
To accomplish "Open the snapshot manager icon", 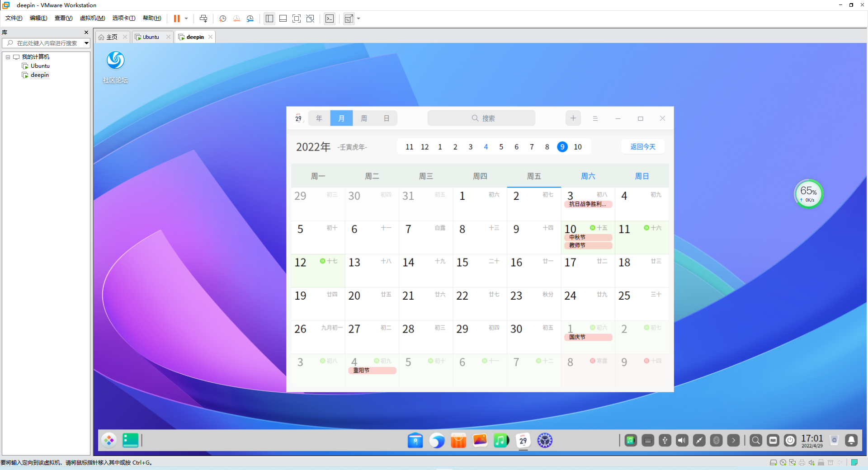I will pyautogui.click(x=250, y=19).
